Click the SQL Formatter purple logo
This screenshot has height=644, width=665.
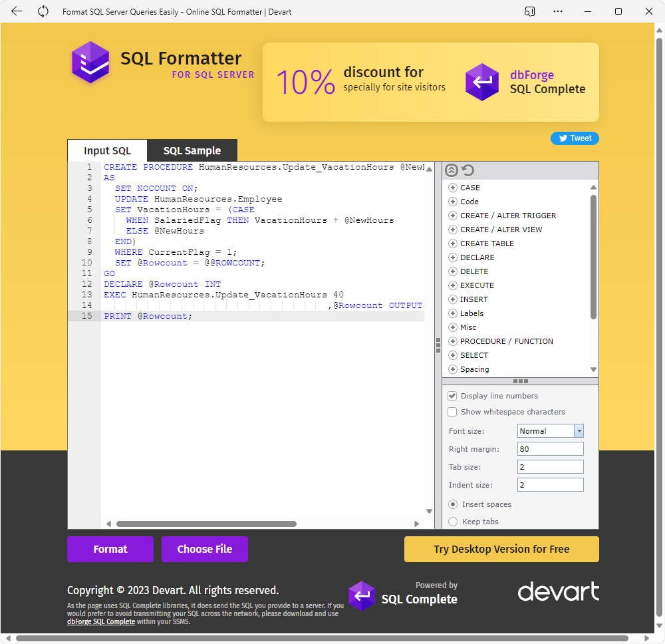tap(90, 62)
